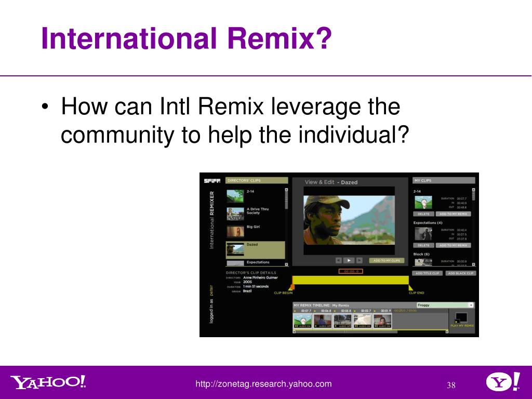Play the Dazed clip in the viewer
Viewport: 532px width, 399px height.
coord(349,260)
